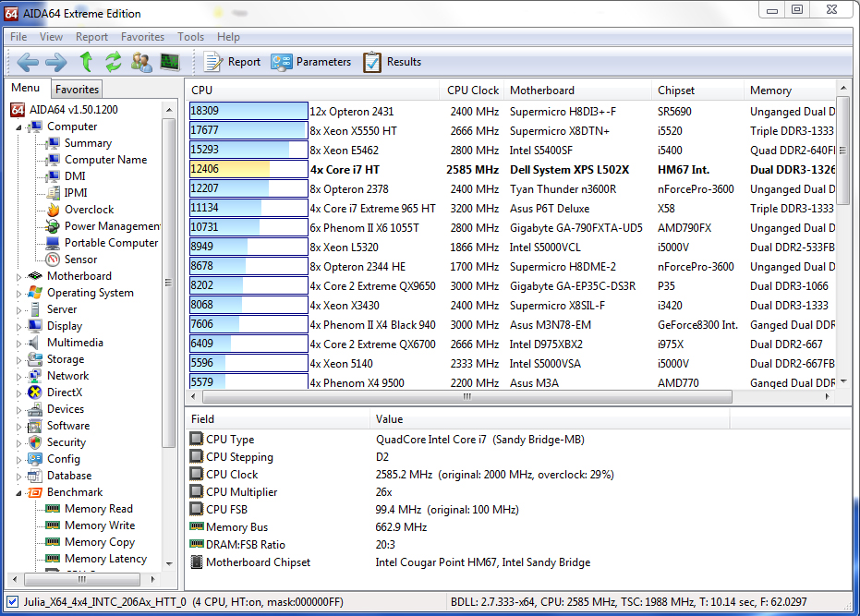
Task: Click the Value column header
Action: click(550, 419)
